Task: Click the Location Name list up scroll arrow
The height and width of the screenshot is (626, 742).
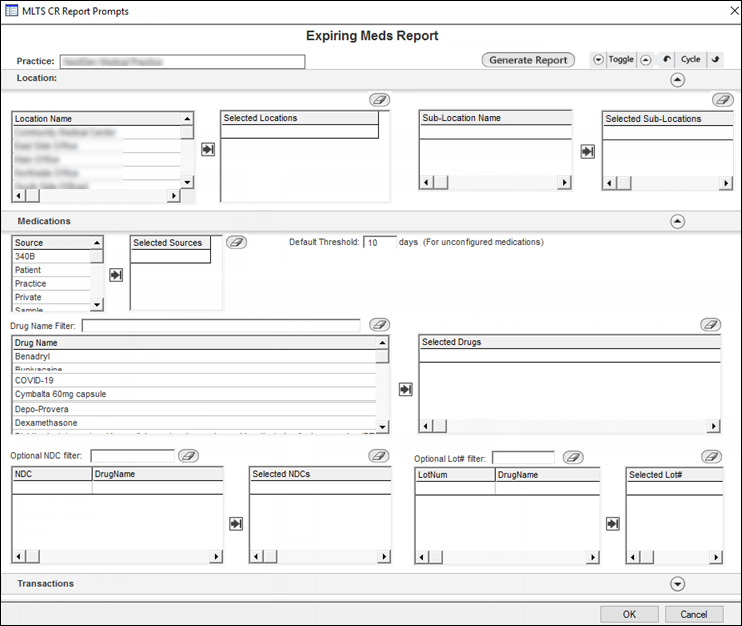Action: tap(187, 119)
